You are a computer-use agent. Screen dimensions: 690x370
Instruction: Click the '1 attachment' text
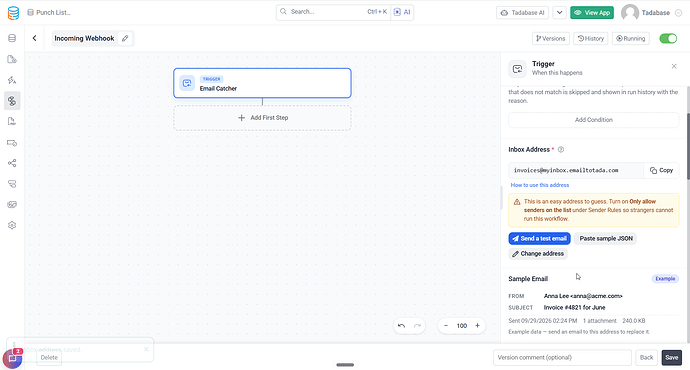[599, 321]
